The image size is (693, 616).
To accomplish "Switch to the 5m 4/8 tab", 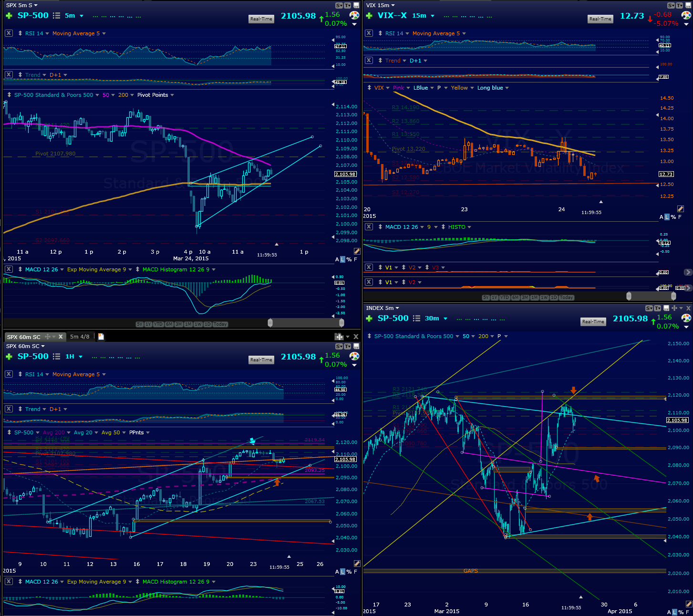I will click(80, 337).
